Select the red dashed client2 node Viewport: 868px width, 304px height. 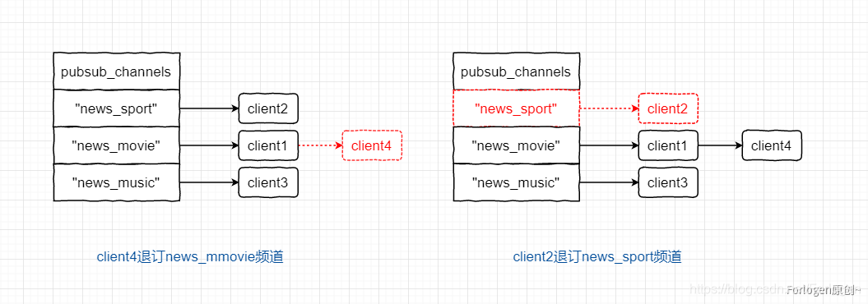click(x=668, y=108)
